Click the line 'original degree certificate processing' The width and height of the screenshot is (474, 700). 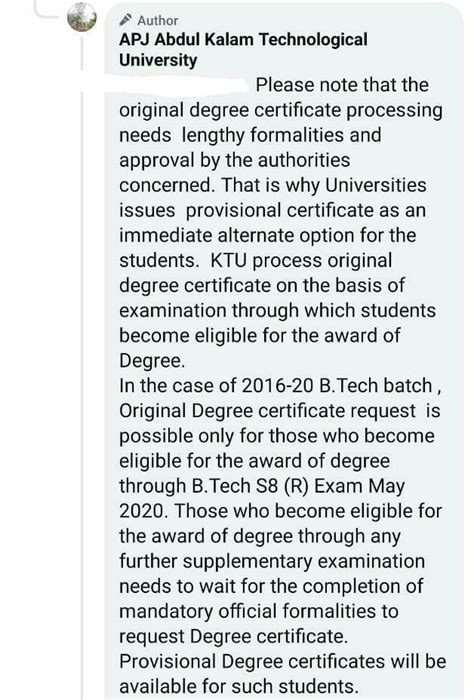click(x=281, y=110)
